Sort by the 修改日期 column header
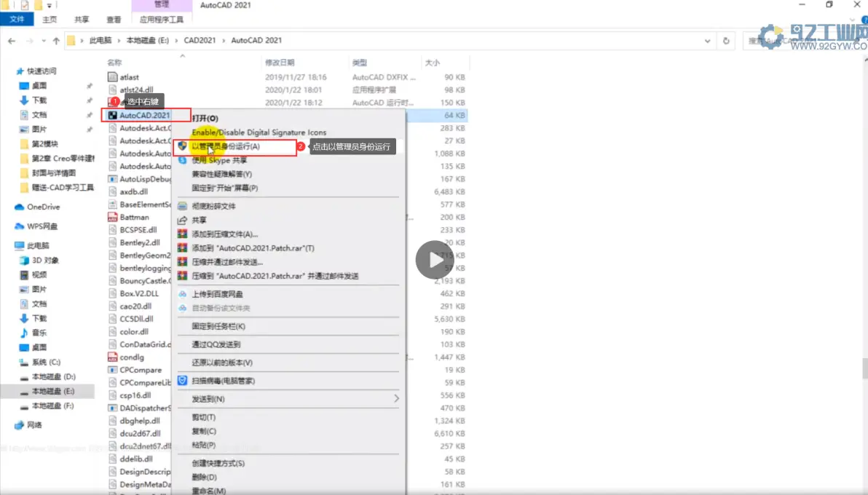Screen dimensions: 868x495 (280, 63)
